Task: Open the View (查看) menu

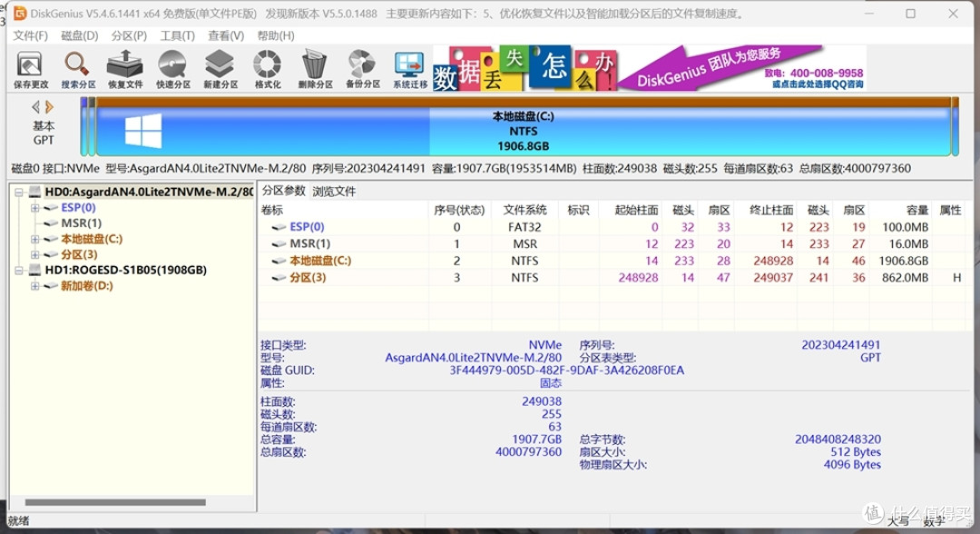Action: tap(226, 35)
